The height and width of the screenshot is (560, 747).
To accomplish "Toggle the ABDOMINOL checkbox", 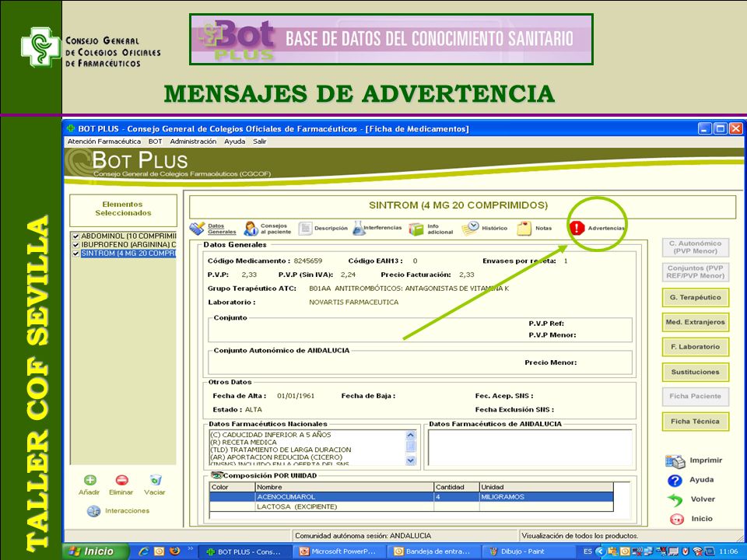I will [75, 236].
